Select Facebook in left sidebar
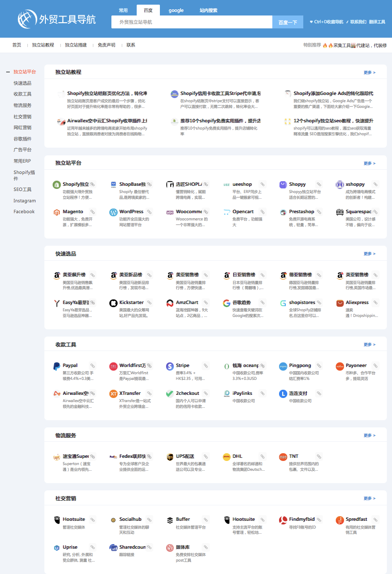 coord(24,212)
